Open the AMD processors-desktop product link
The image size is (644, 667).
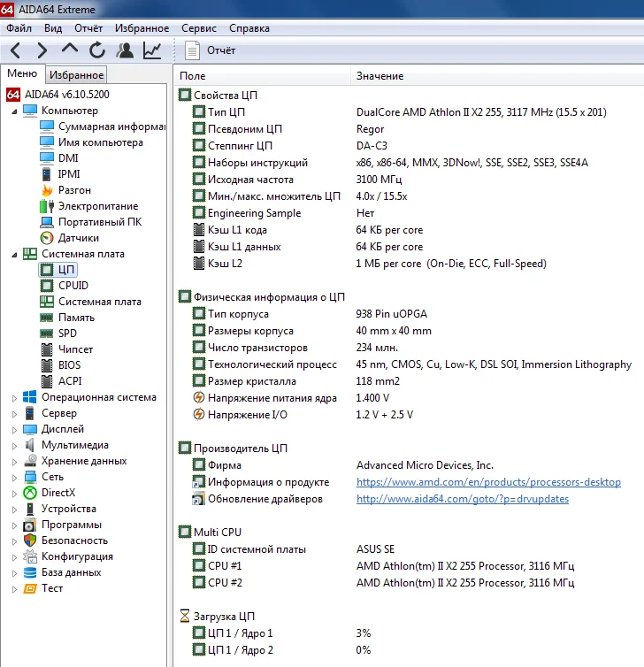click(488, 482)
